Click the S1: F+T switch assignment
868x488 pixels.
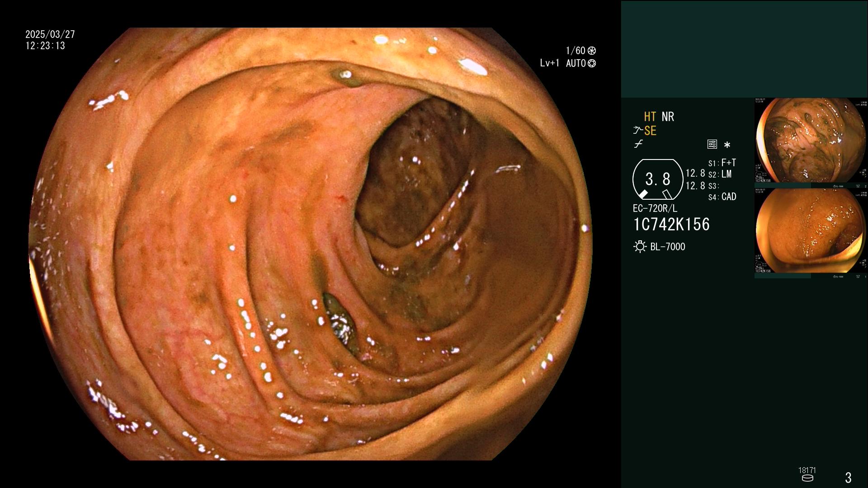pyautogui.click(x=722, y=163)
